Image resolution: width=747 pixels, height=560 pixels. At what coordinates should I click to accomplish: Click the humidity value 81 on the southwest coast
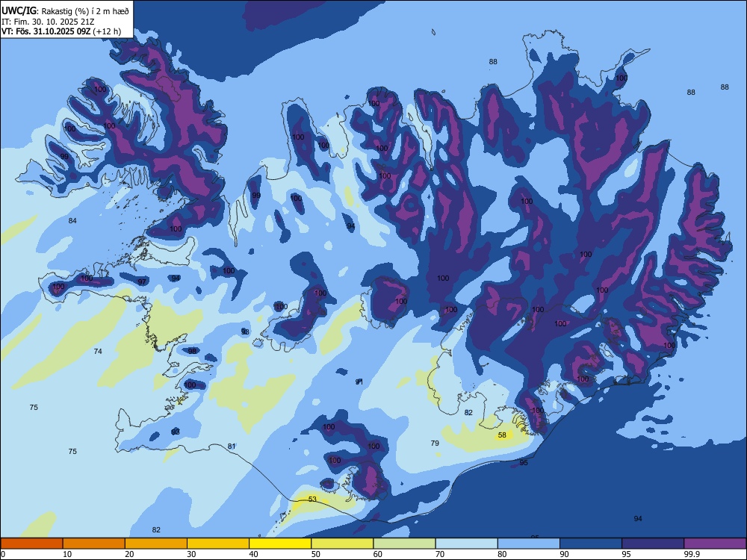232,447
